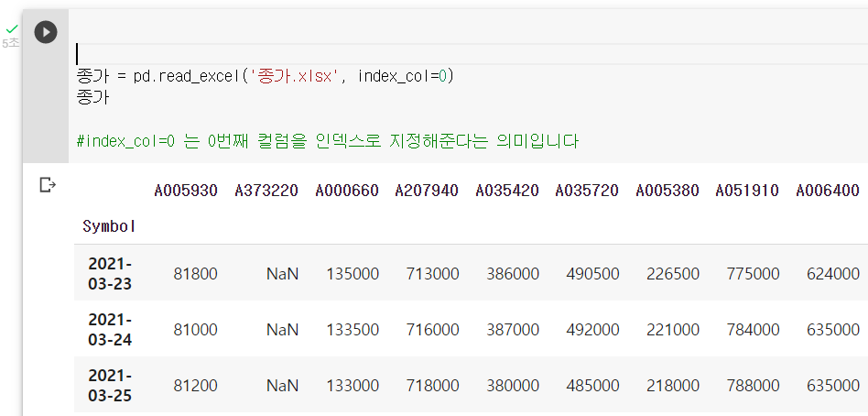The image size is (868, 416).
Task: Run the code cell with play button
Action: [x=46, y=32]
